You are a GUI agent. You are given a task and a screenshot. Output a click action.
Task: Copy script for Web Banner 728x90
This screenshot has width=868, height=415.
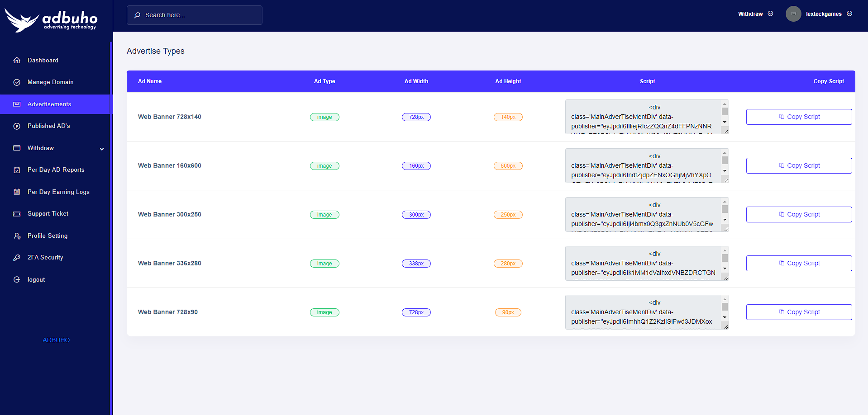[799, 312]
